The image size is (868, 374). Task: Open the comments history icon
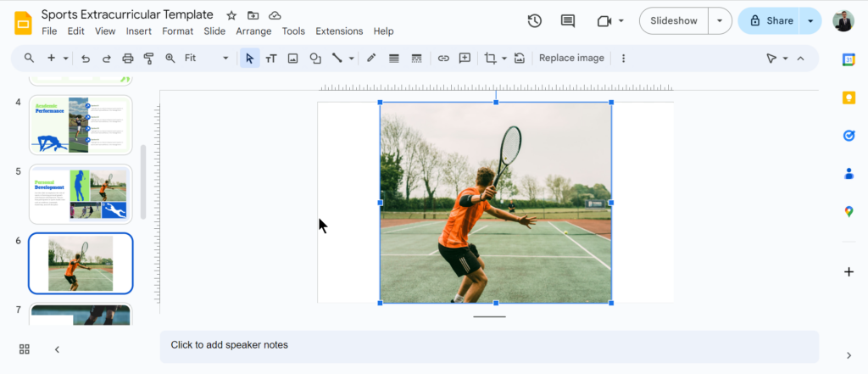568,21
